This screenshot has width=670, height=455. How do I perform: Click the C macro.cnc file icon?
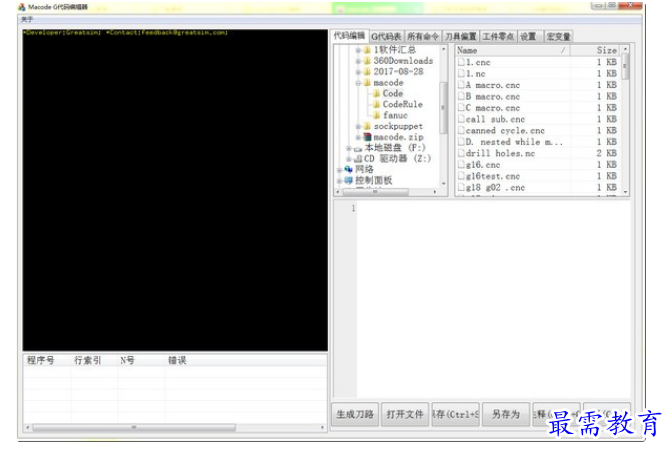tap(461, 108)
